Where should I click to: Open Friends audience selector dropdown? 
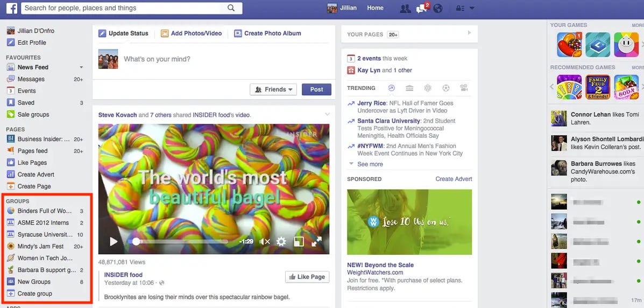[x=273, y=89]
